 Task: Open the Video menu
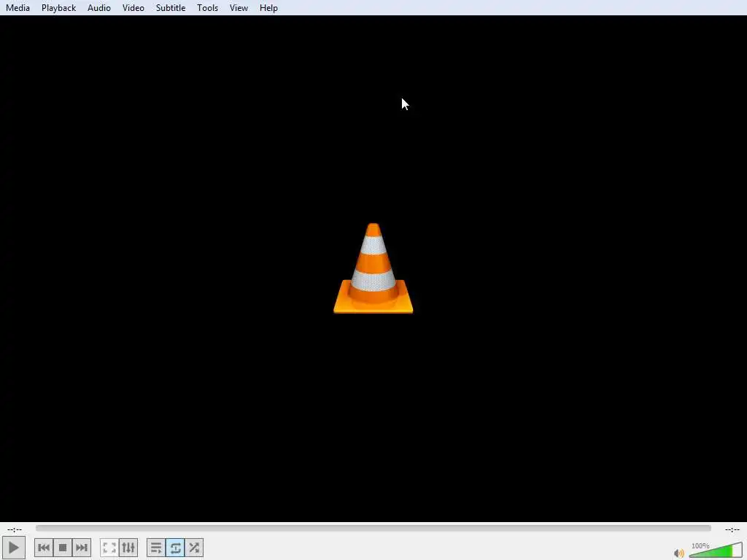click(x=133, y=7)
